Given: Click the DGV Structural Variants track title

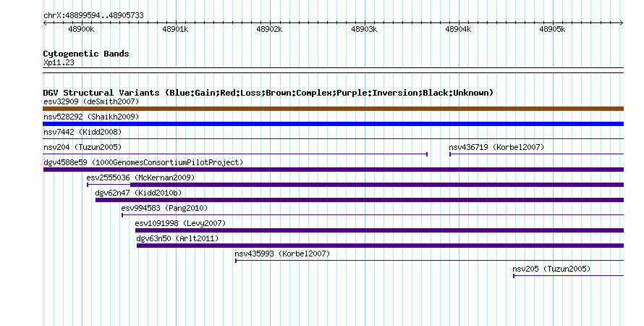Looking at the screenshot, I should coord(268,93).
